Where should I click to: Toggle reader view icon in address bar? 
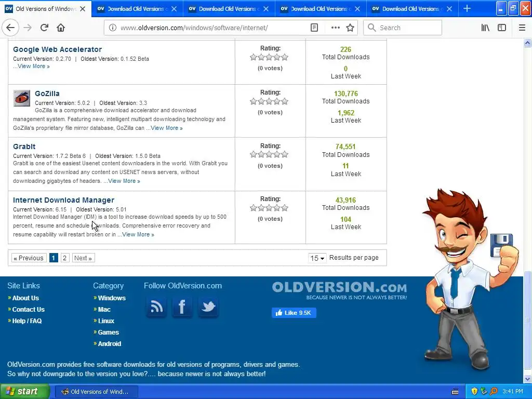point(314,28)
